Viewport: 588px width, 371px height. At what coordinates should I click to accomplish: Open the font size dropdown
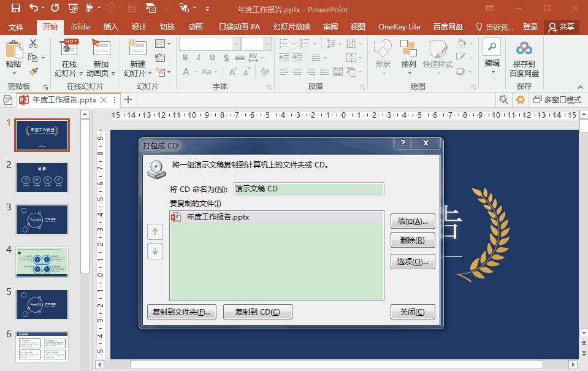[267, 44]
